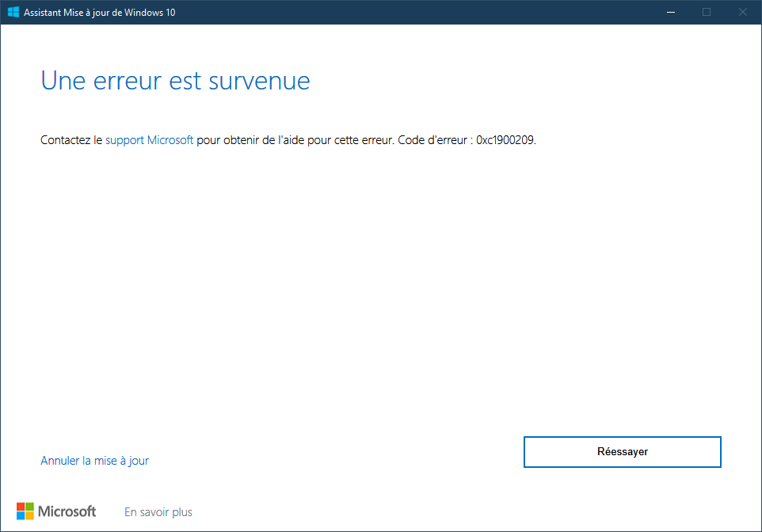Image resolution: width=762 pixels, height=532 pixels.
Task: Open the support Microsoft link
Action: (x=149, y=140)
